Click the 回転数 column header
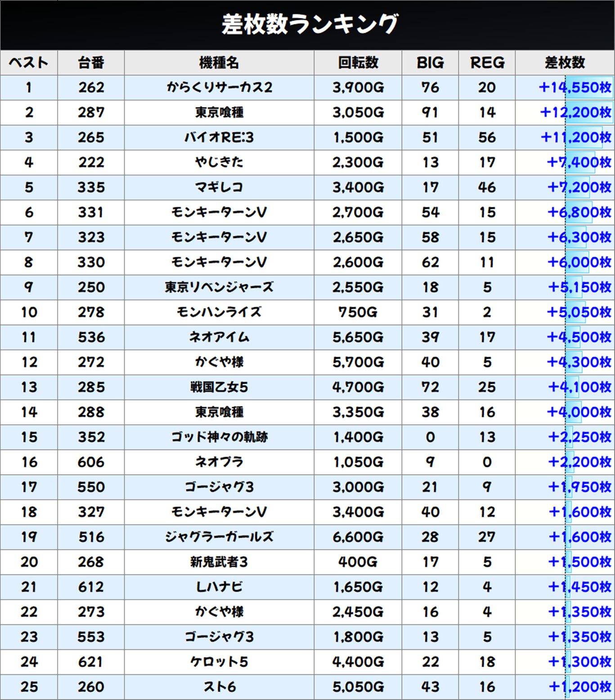The width and height of the screenshot is (615, 700). [x=358, y=63]
